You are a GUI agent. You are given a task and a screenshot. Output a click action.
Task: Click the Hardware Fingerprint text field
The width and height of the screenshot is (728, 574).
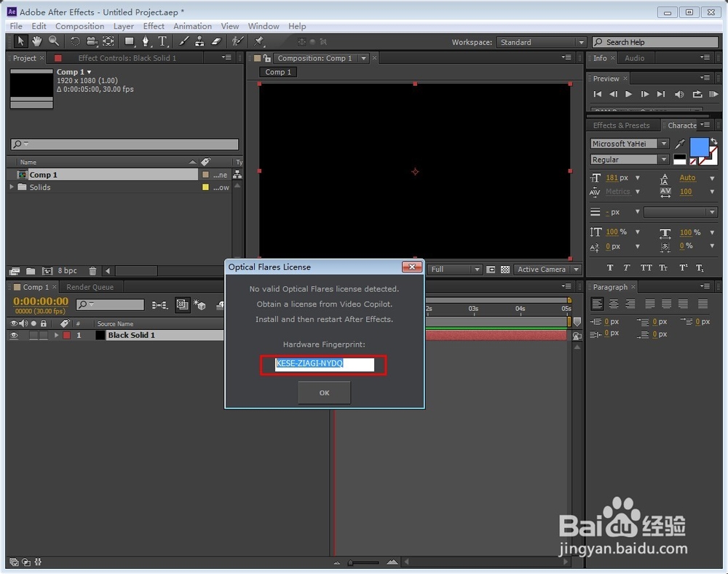(325, 363)
